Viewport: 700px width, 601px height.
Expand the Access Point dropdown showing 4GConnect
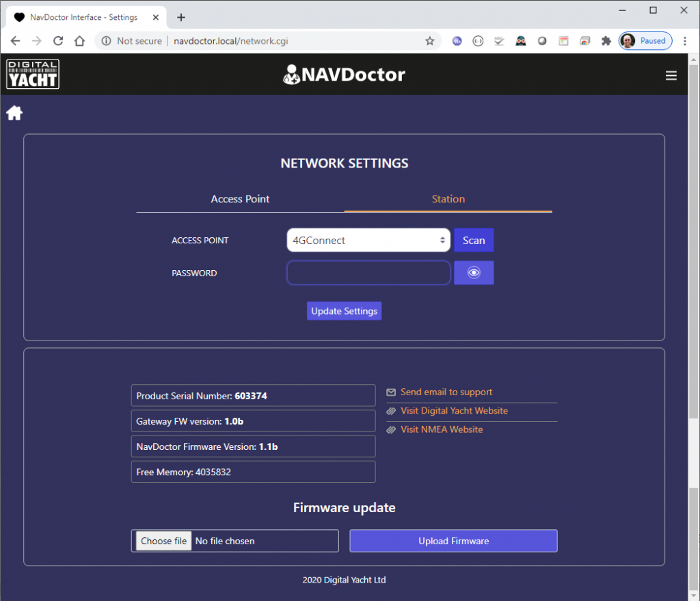(x=368, y=241)
